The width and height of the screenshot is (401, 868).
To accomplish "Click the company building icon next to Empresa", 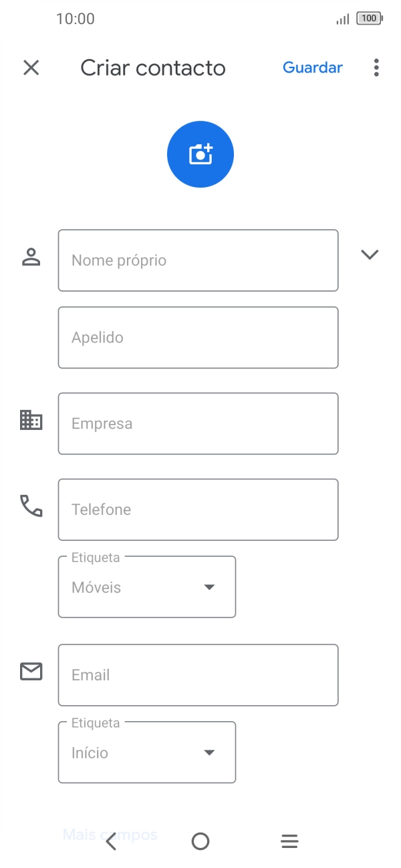I will point(31,421).
